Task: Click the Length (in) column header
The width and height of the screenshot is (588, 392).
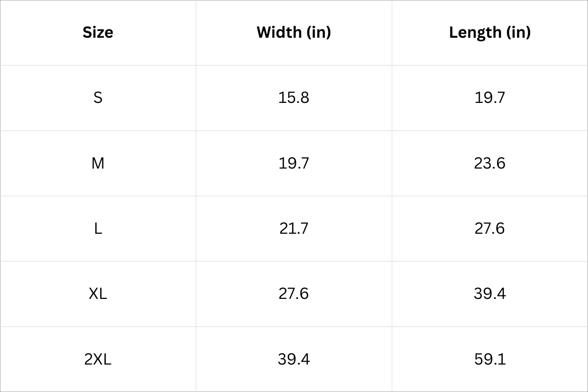Action: pos(490,32)
